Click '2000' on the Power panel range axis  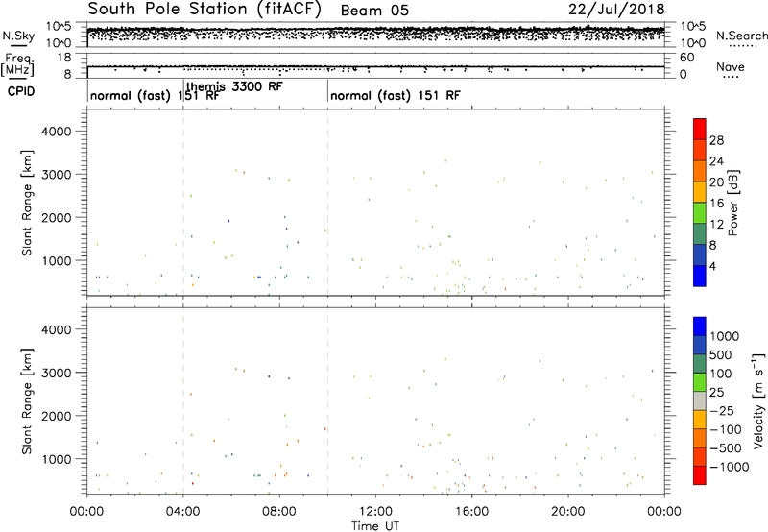pos(57,217)
